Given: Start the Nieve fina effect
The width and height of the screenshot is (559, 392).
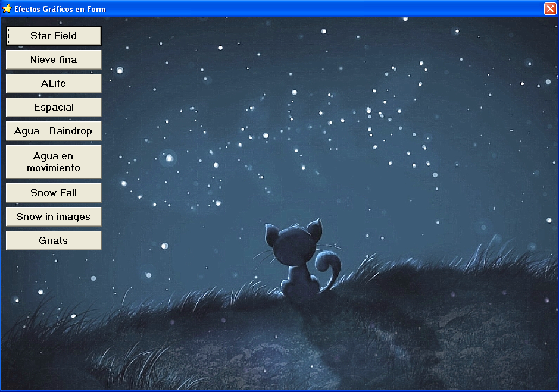Looking at the screenshot, I should point(54,59).
